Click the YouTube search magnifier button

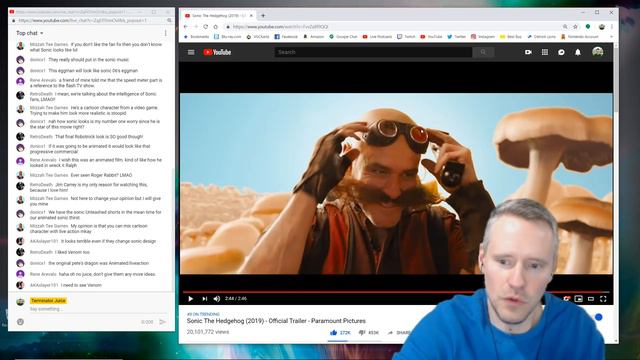point(483,52)
